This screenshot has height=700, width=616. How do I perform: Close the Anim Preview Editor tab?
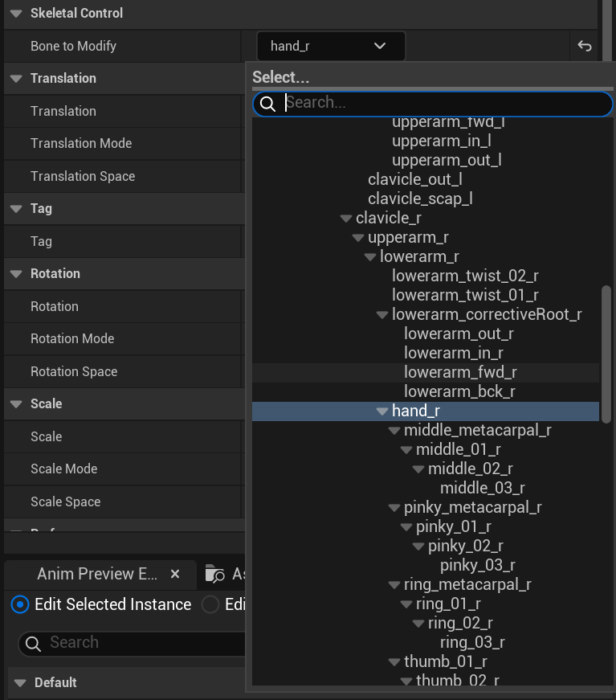pyautogui.click(x=177, y=575)
